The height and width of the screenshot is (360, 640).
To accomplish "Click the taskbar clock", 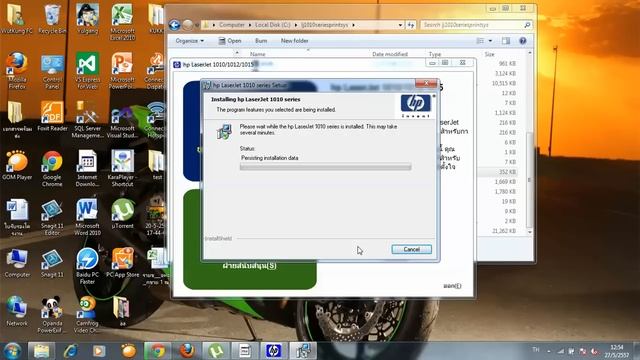I will pyautogui.click(x=617, y=351).
